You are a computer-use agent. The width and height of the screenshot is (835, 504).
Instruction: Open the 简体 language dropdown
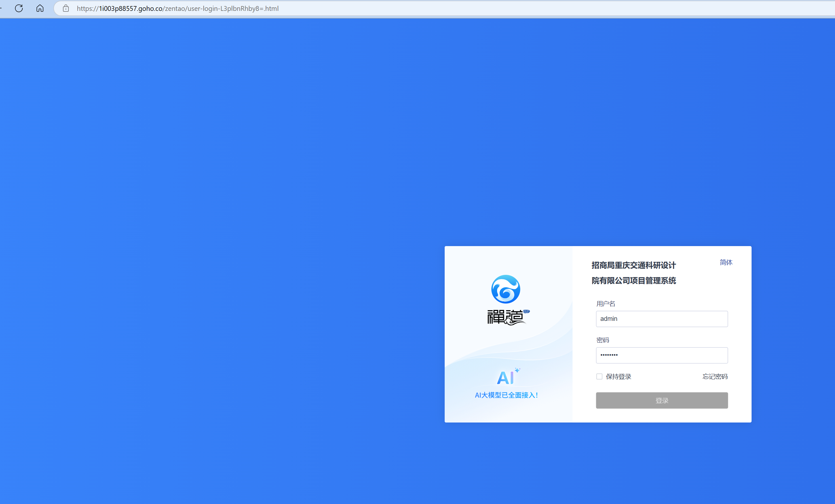pos(726,262)
